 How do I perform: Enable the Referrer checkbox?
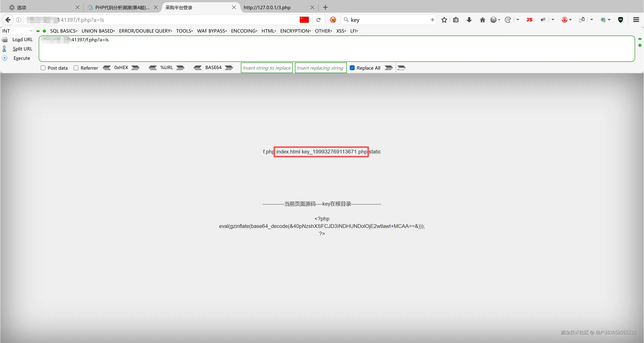tap(76, 68)
